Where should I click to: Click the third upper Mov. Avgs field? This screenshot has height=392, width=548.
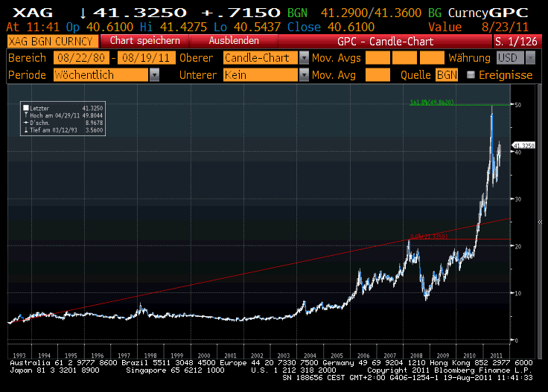pyautogui.click(x=432, y=58)
